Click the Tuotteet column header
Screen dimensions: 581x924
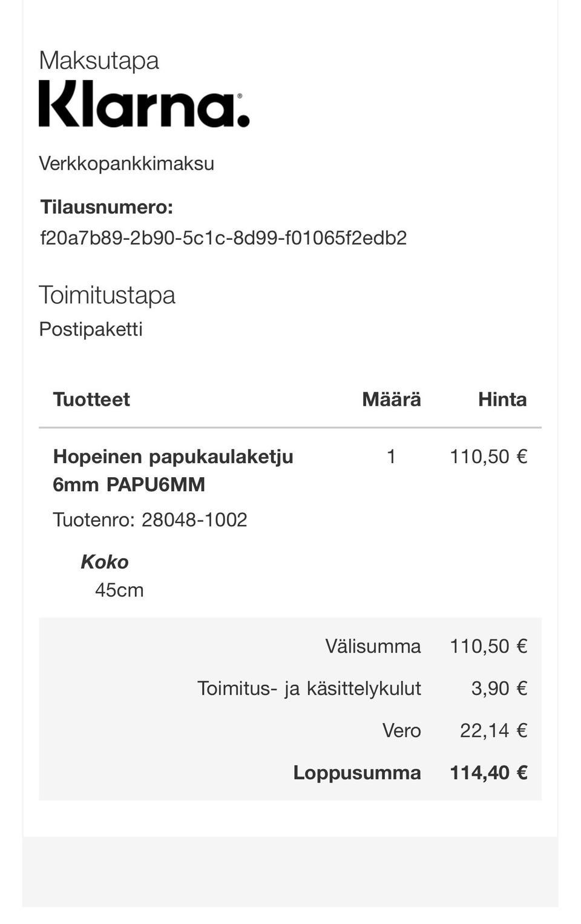pyautogui.click(x=91, y=400)
